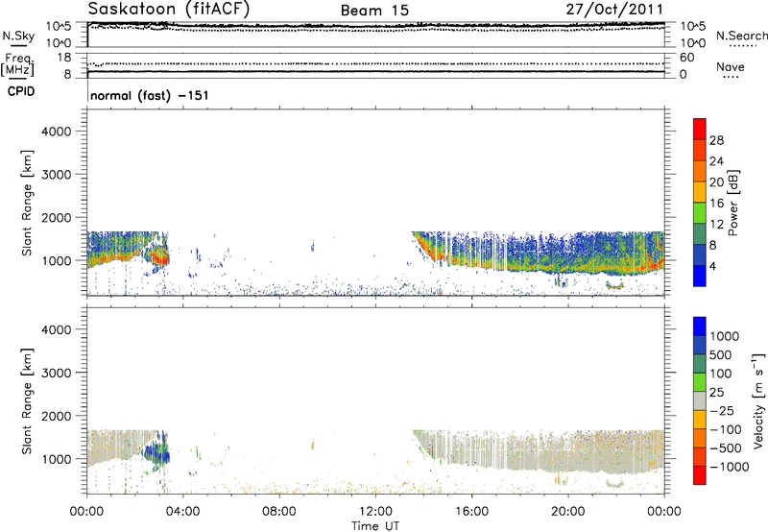Click the "-500" tick on the Velocity color bar
The height and width of the screenshot is (532, 768).
coord(726,447)
